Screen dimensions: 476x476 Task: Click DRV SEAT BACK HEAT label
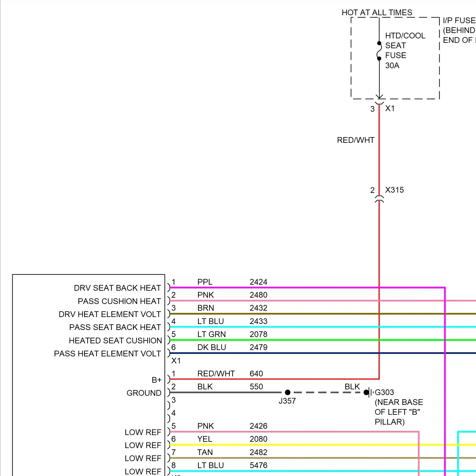[x=117, y=288]
